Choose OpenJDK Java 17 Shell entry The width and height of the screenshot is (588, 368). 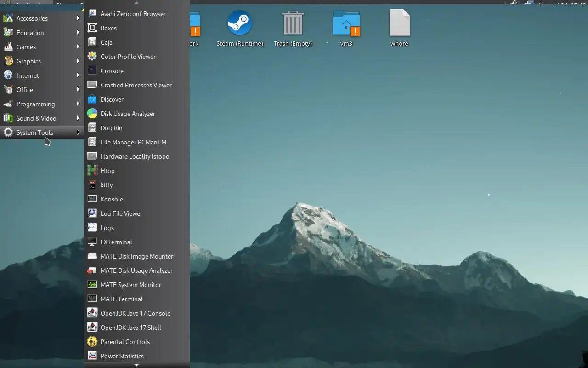pyautogui.click(x=137, y=328)
